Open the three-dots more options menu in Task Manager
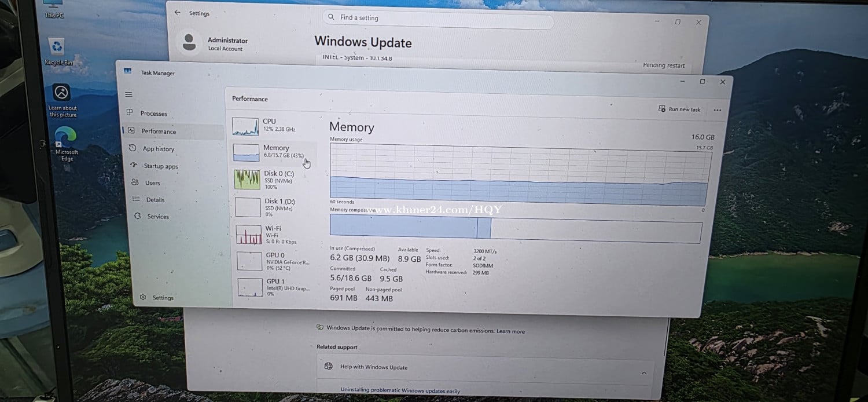Viewport: 868px width, 402px height. coord(718,110)
